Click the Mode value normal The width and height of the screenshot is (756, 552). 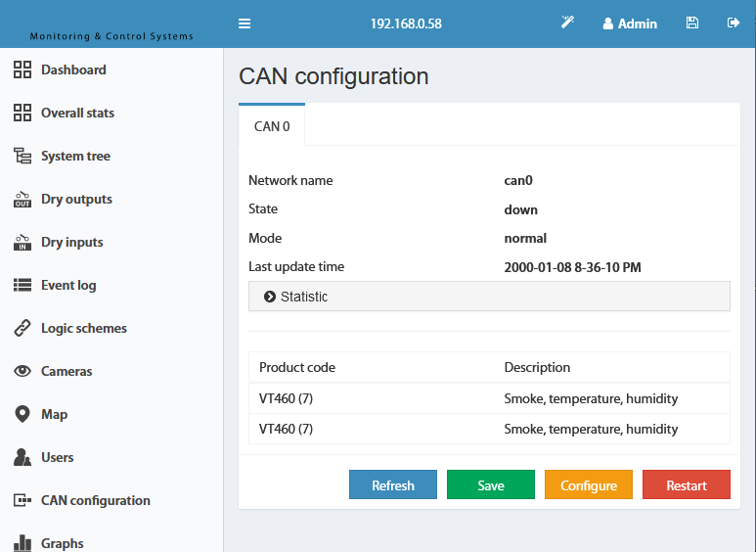pyautogui.click(x=525, y=239)
